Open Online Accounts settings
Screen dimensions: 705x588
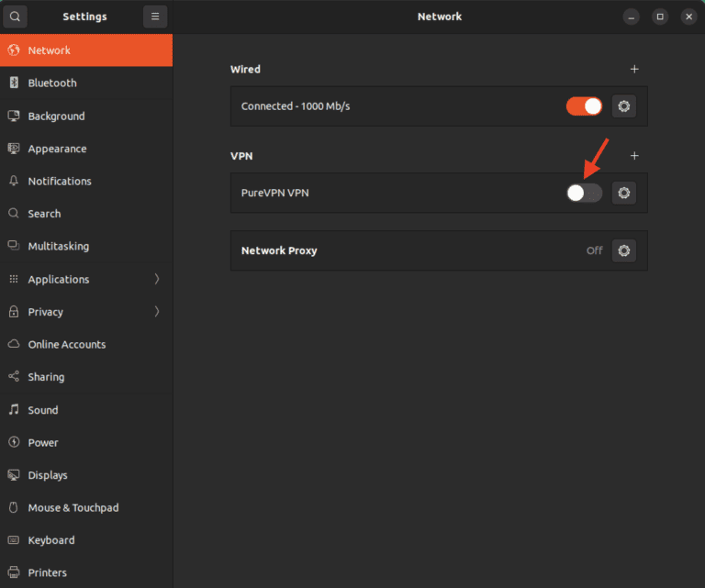(x=66, y=345)
